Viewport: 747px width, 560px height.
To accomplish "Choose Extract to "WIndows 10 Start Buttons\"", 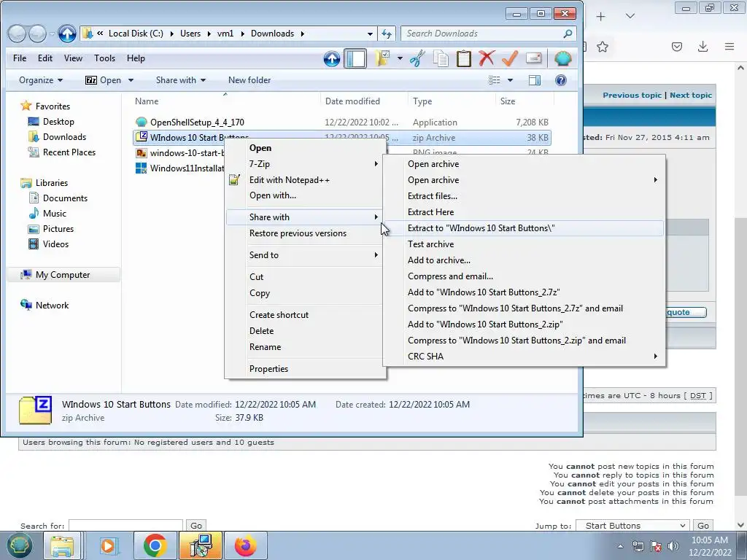I will point(523,228).
